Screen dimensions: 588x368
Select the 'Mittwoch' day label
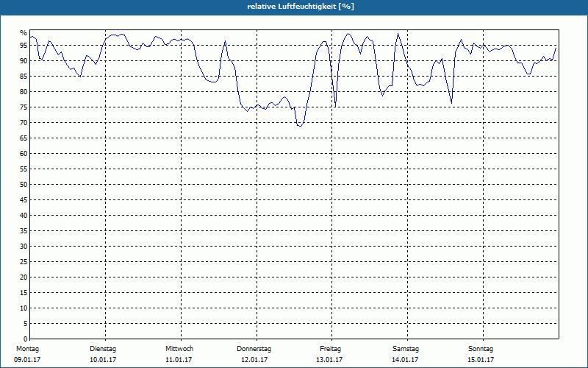tap(179, 349)
